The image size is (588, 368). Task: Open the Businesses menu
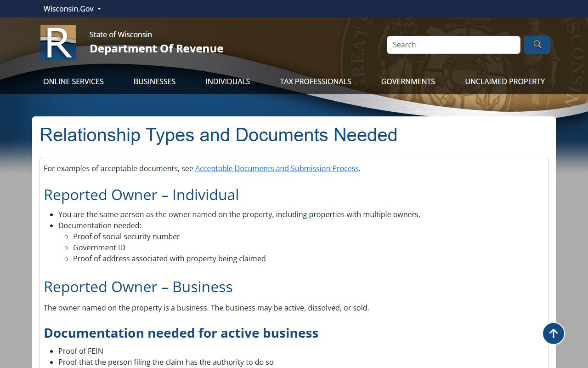pos(154,81)
